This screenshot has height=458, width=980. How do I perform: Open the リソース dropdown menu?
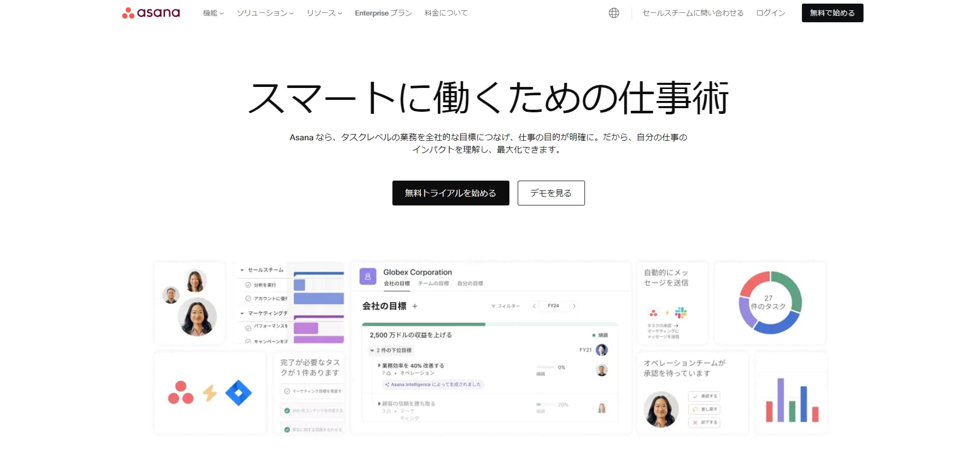click(324, 13)
